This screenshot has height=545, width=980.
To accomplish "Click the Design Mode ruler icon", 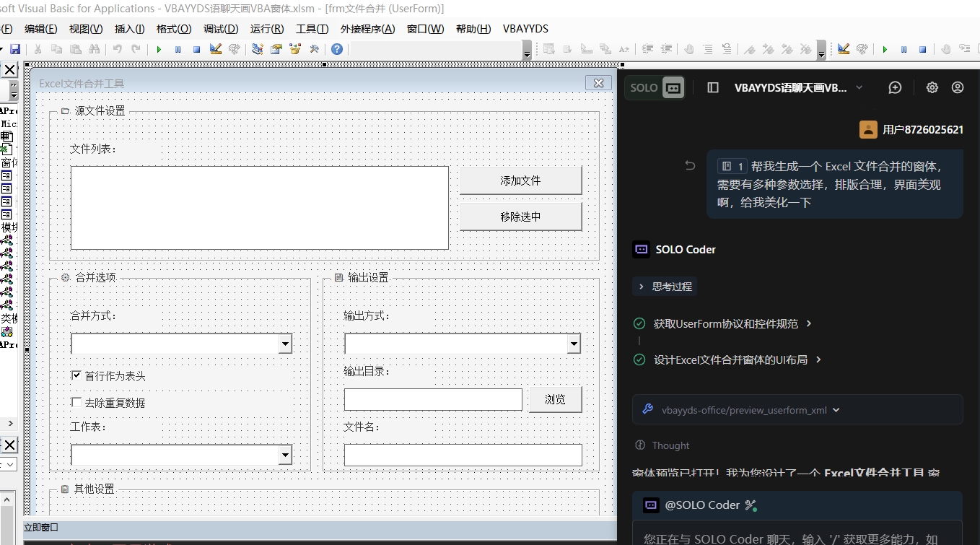I will coord(215,48).
